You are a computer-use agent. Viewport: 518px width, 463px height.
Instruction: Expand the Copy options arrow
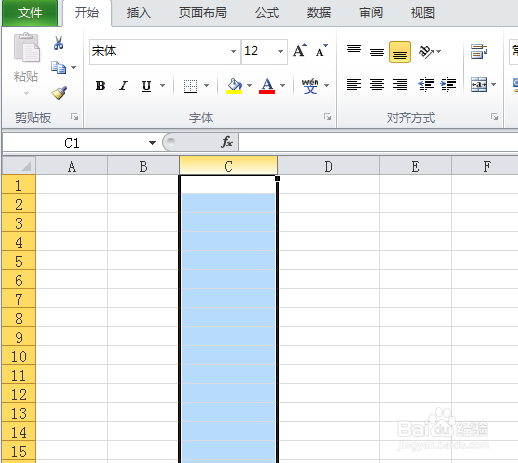(x=74, y=67)
